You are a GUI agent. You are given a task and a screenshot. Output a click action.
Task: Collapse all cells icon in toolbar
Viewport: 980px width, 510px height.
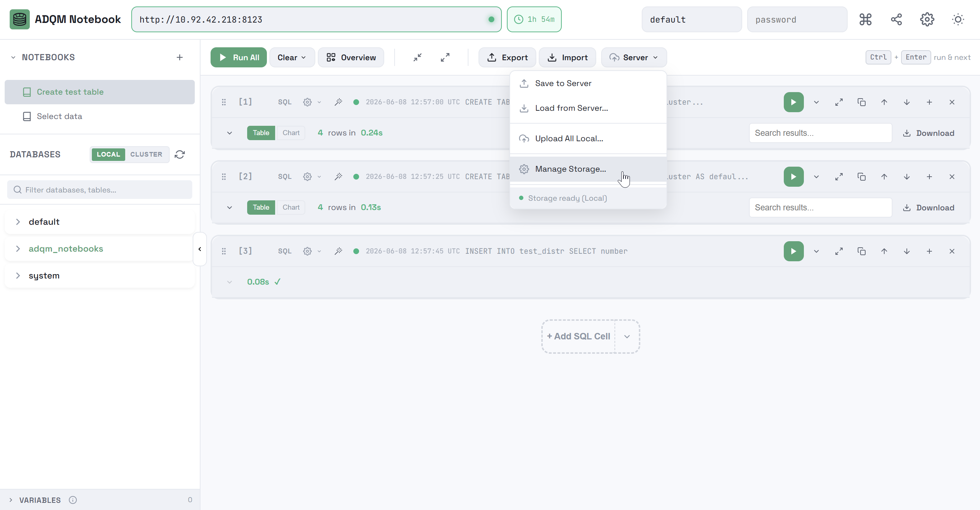[x=417, y=57]
